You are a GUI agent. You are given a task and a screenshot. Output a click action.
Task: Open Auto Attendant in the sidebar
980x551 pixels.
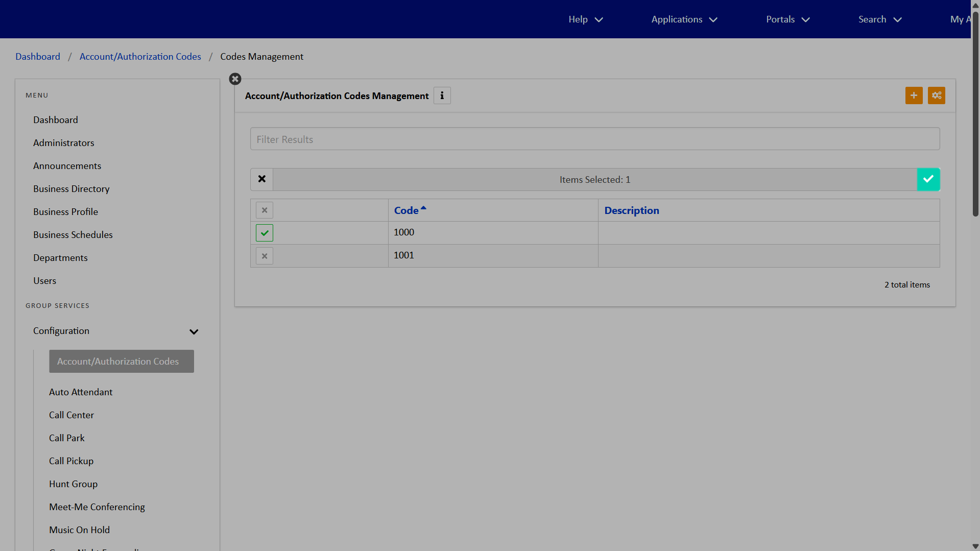(81, 392)
